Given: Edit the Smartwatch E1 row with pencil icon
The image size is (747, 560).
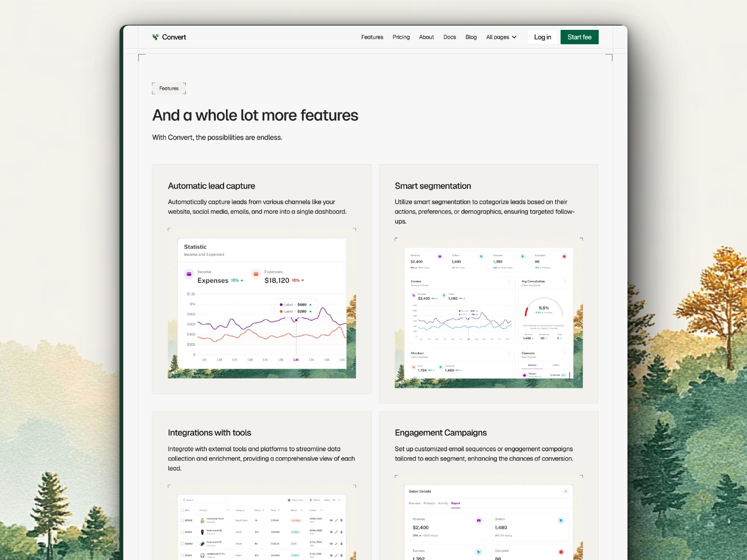Looking at the screenshot, I should (x=336, y=543).
